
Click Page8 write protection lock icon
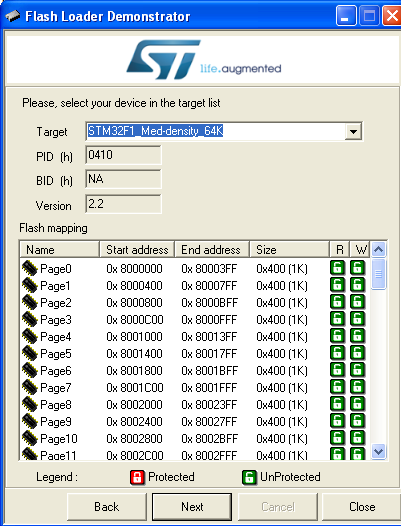tap(357, 404)
